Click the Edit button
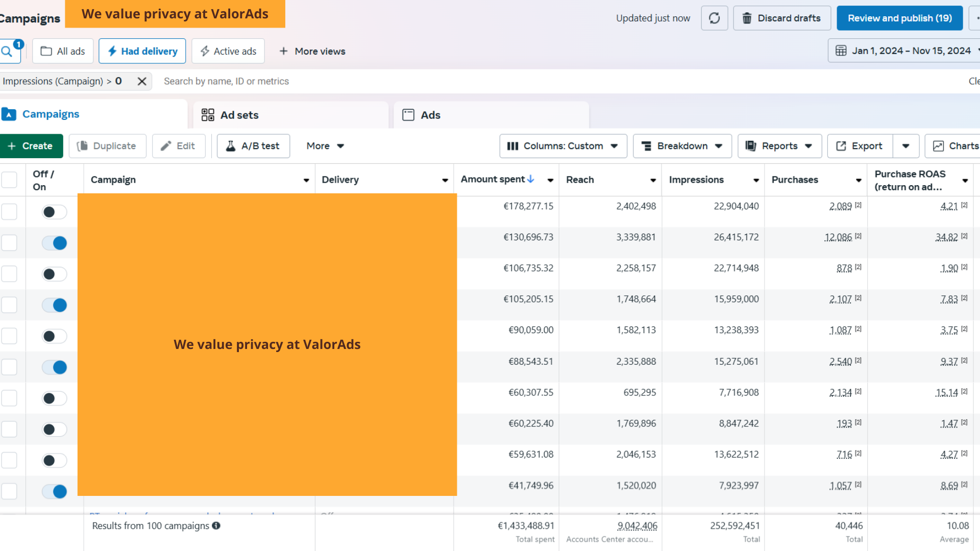Screen dimensions: 980x551 point(179,146)
